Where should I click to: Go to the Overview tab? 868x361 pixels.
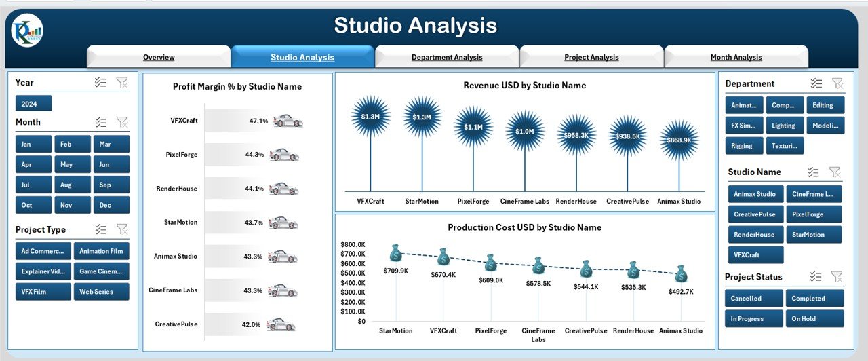[159, 57]
